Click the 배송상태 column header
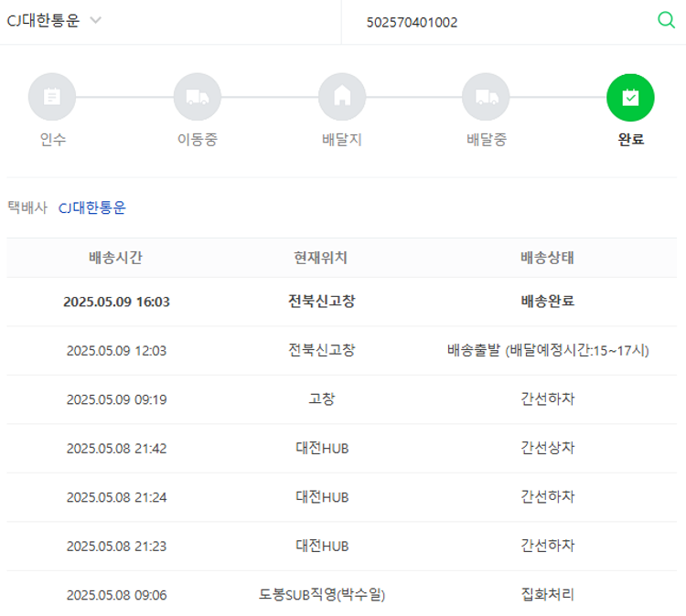Screen dimensions: 686x616 (547, 258)
